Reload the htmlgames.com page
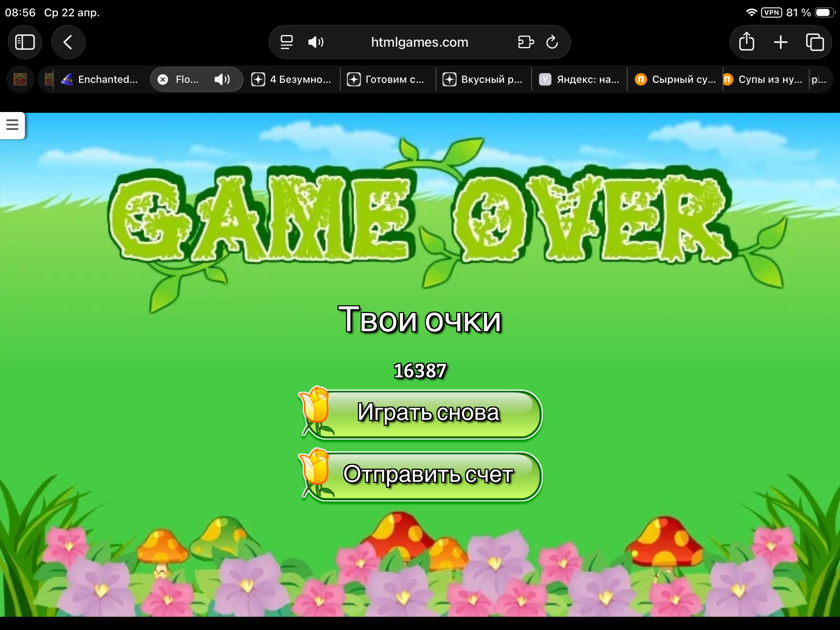 click(552, 42)
